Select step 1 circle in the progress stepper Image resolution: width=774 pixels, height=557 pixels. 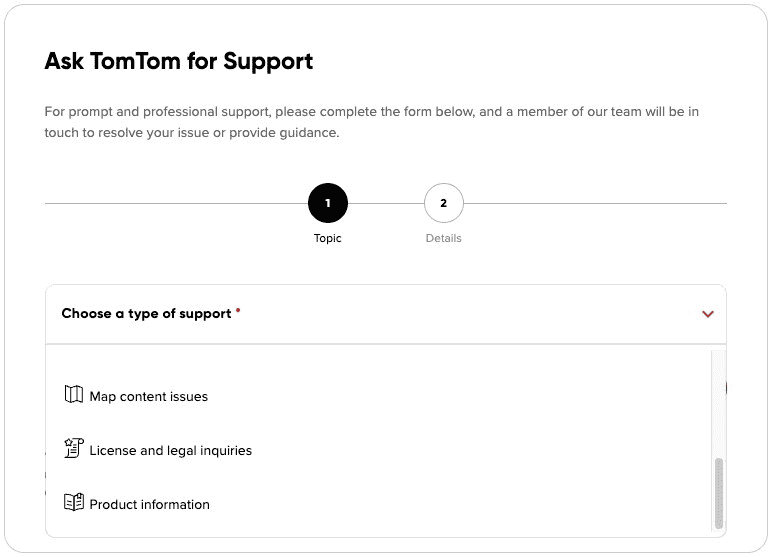coord(327,204)
